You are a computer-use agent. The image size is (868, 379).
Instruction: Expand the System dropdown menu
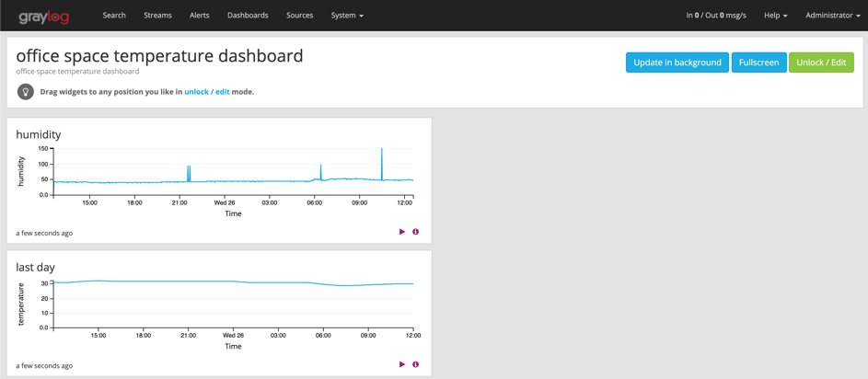[x=347, y=16]
